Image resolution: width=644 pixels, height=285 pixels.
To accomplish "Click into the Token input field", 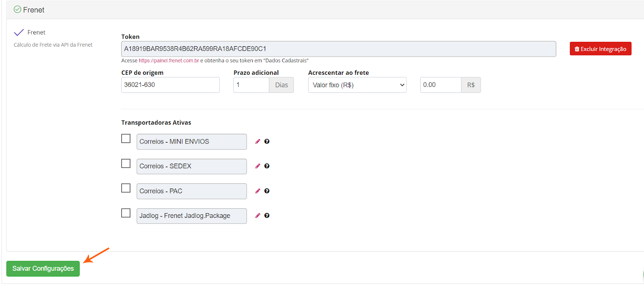I will (338, 49).
